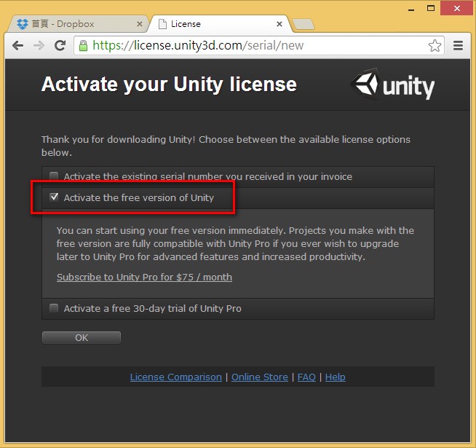476x448 pixels.
Task: Click the Activate your Unity license heading
Action: (x=169, y=84)
